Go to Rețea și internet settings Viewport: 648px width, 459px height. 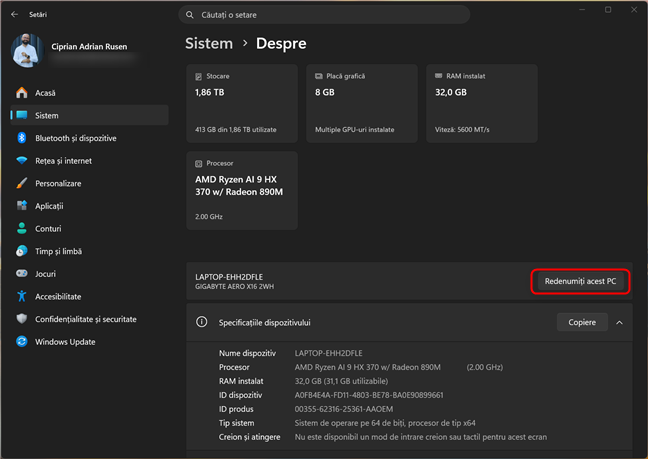click(89, 160)
